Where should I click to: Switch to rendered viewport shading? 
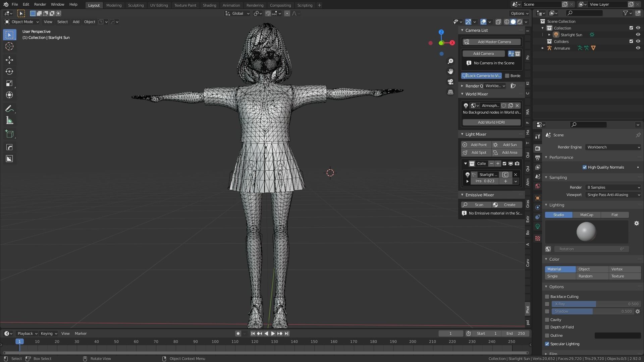(520, 22)
